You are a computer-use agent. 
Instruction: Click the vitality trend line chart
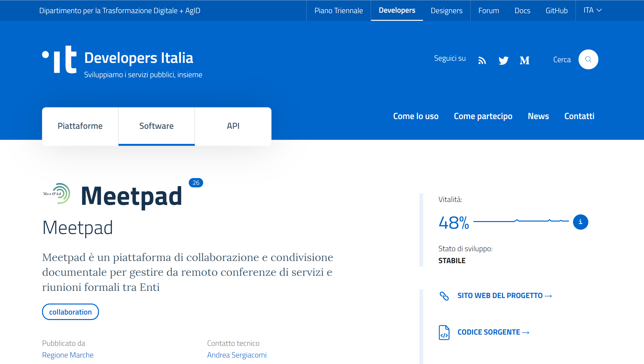coord(521,221)
